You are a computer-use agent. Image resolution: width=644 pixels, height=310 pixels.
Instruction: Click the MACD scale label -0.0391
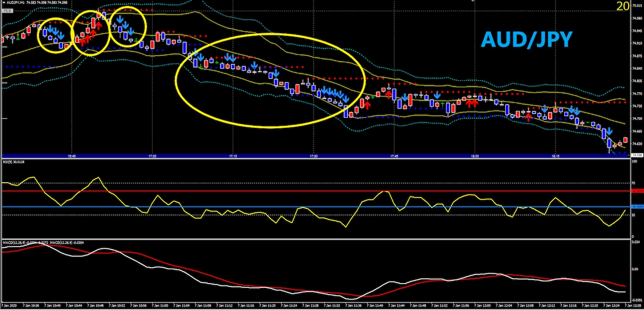[x=637, y=299]
